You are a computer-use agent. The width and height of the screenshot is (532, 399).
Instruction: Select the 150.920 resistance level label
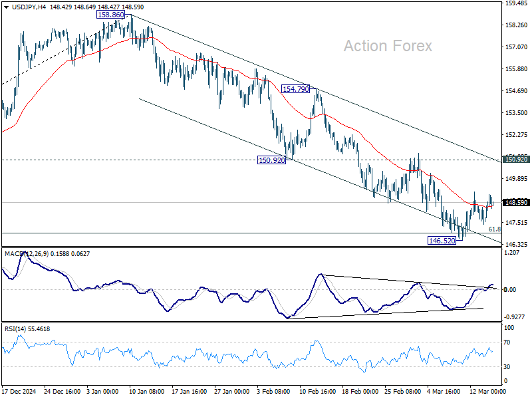click(x=270, y=160)
